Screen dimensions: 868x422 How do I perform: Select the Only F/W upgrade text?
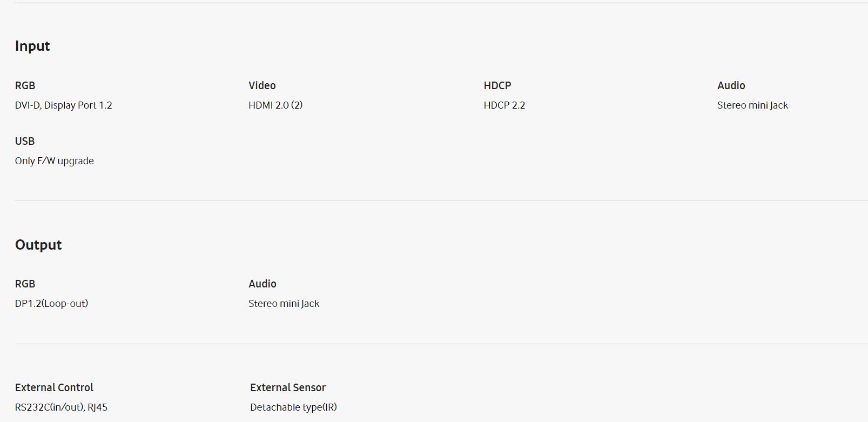(55, 161)
